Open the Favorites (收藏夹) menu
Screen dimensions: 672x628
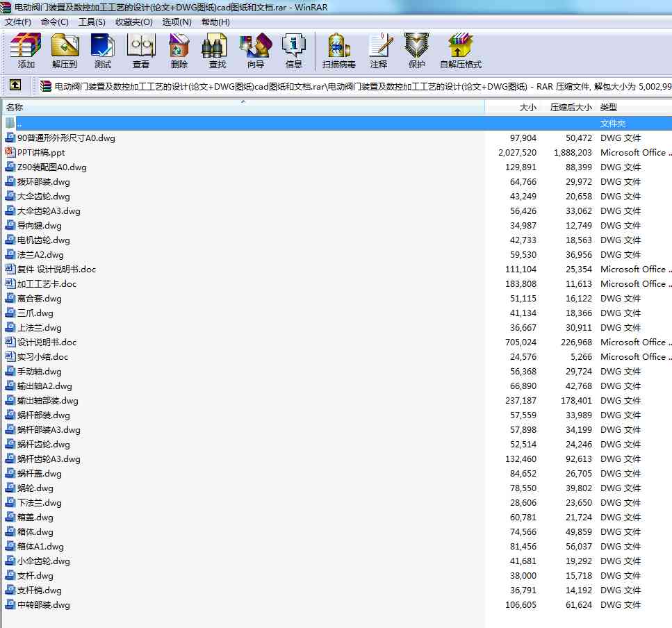coord(133,22)
